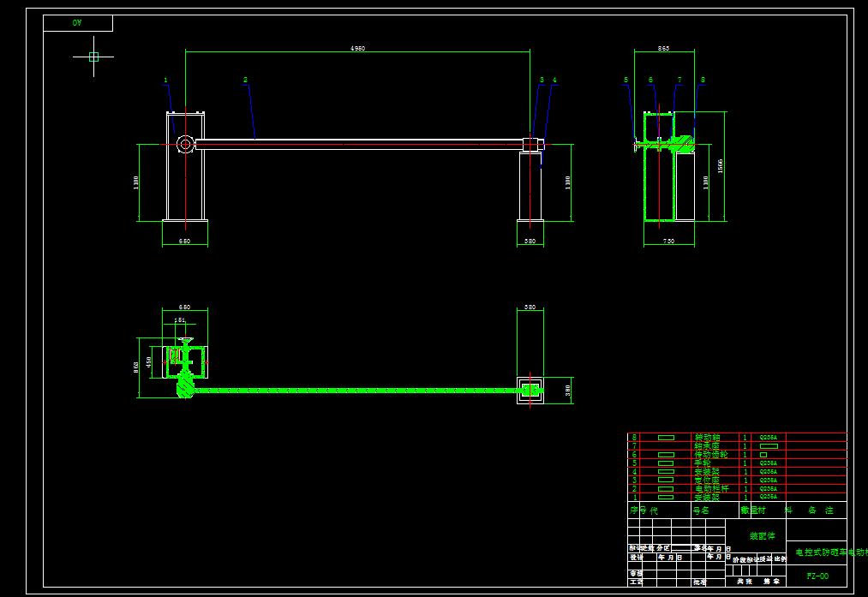
Task: Select the 863 vertical dimension text
Action: [x=135, y=367]
